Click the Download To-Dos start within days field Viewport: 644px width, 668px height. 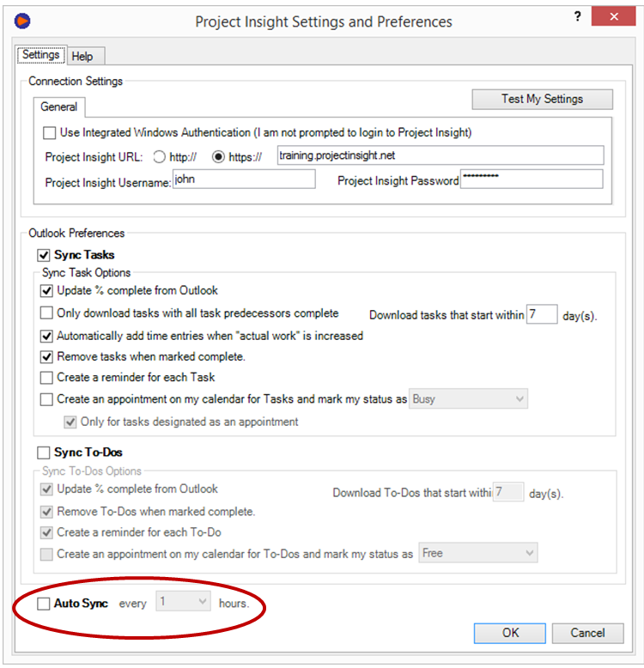pos(508,492)
